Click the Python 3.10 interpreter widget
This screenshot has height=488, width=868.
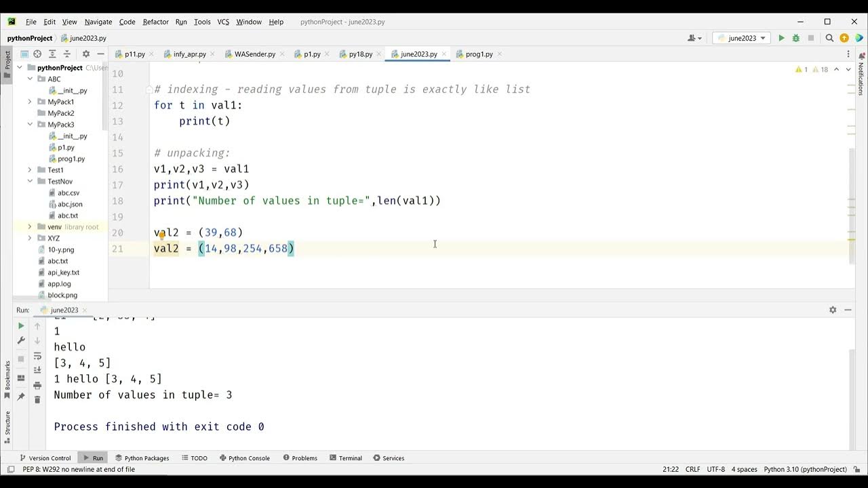(x=805, y=469)
